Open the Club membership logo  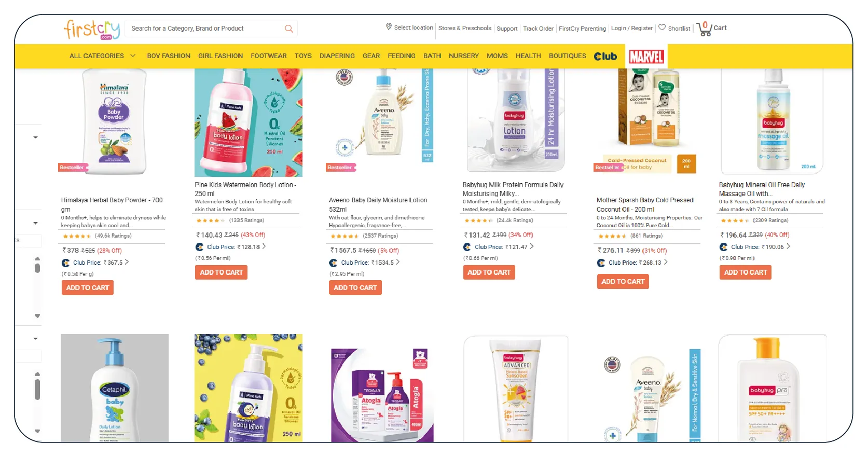(605, 56)
